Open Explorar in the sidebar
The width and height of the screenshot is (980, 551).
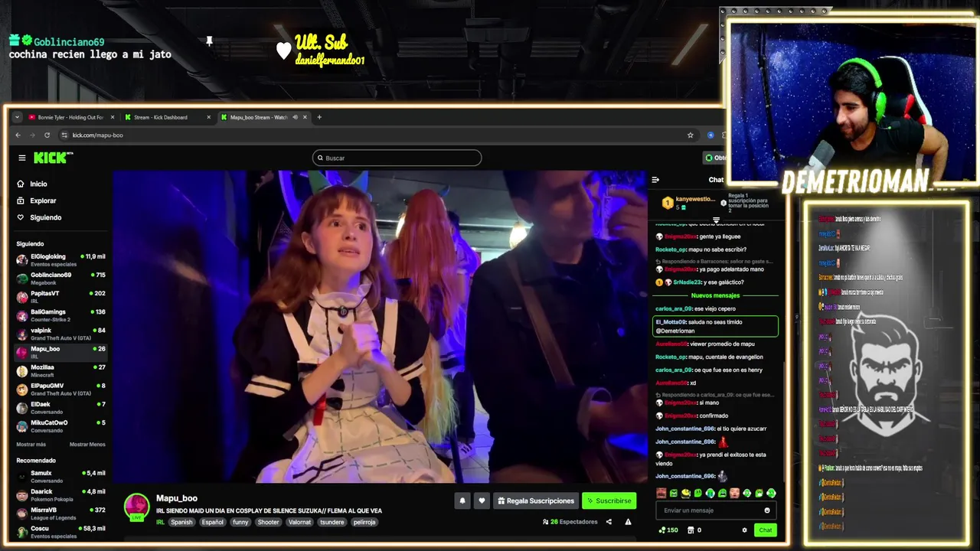[43, 201]
